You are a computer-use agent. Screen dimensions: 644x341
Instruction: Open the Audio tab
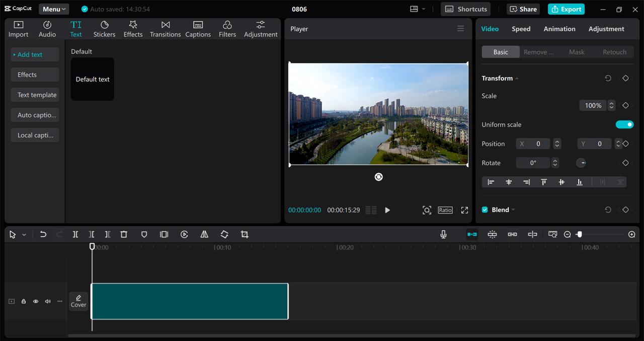[47, 29]
